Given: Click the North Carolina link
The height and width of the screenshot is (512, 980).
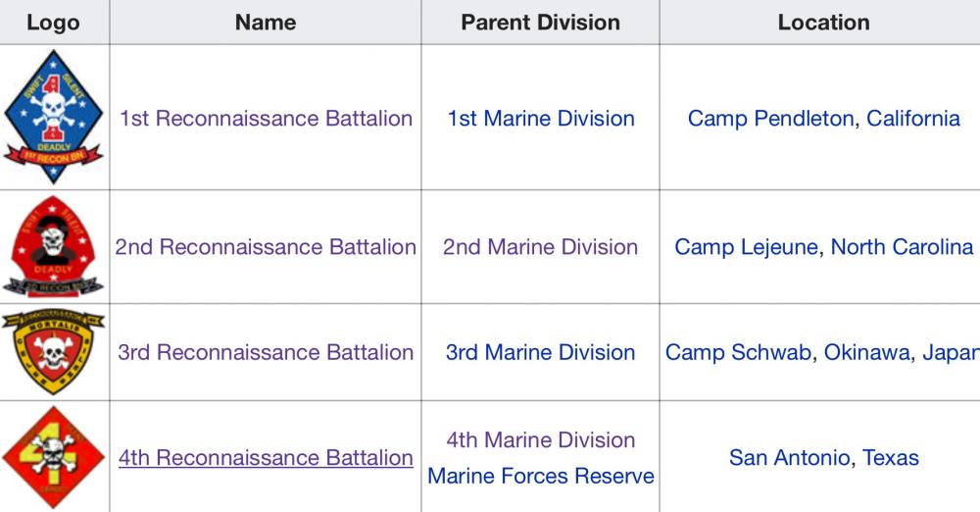Looking at the screenshot, I should pyautogui.click(x=902, y=247).
